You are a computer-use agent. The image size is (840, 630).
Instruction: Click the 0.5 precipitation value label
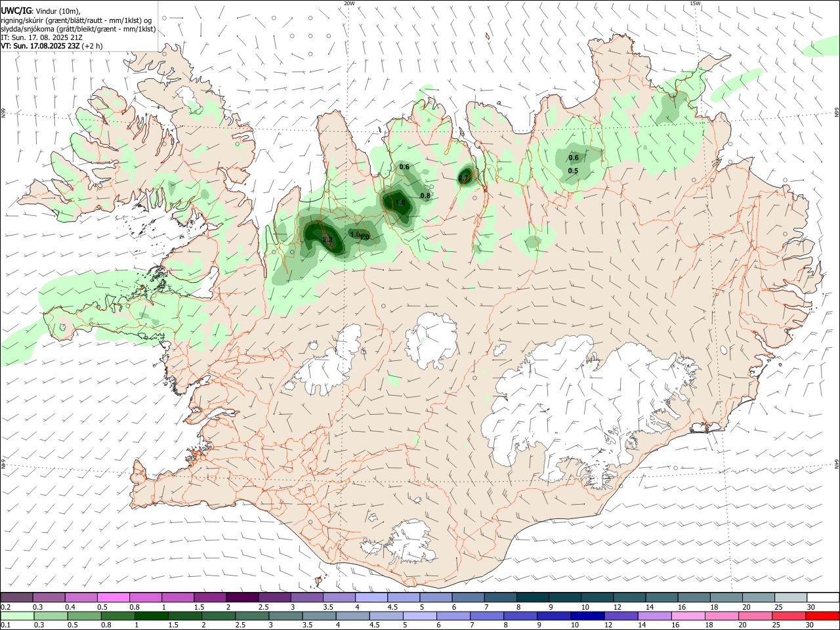pyautogui.click(x=573, y=171)
